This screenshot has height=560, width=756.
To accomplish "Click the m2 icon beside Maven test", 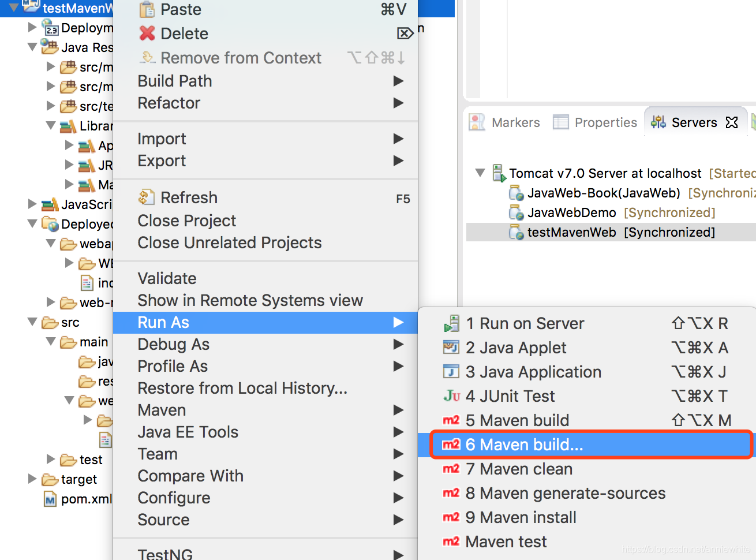I will click(x=451, y=542).
